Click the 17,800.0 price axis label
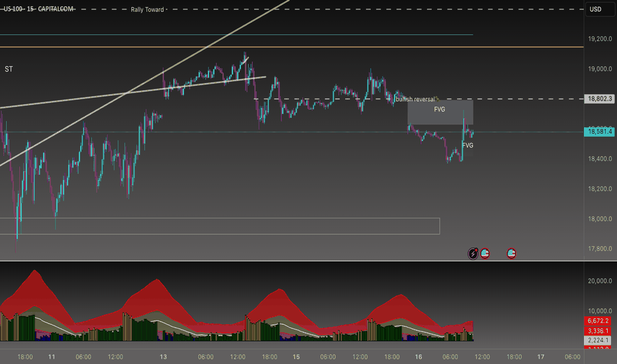Viewport: 617px width, 364px height. (600, 249)
